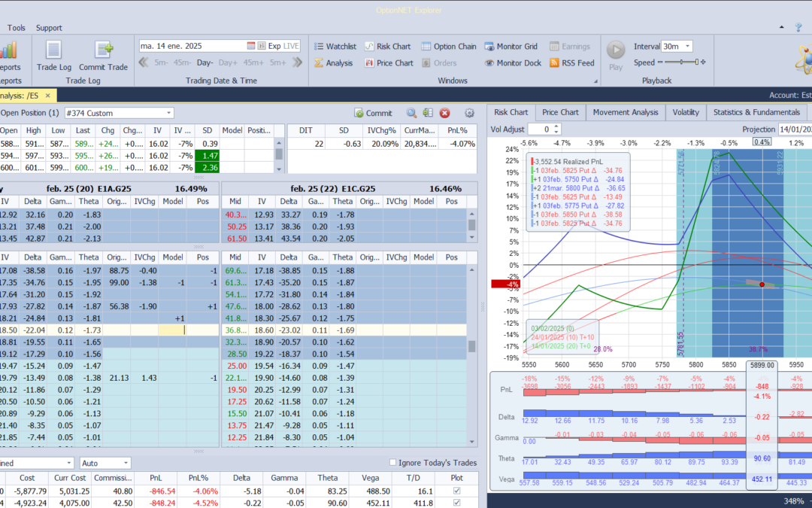Open the RSS Feed window
This screenshot has width=812, height=508.
pyautogui.click(x=571, y=62)
